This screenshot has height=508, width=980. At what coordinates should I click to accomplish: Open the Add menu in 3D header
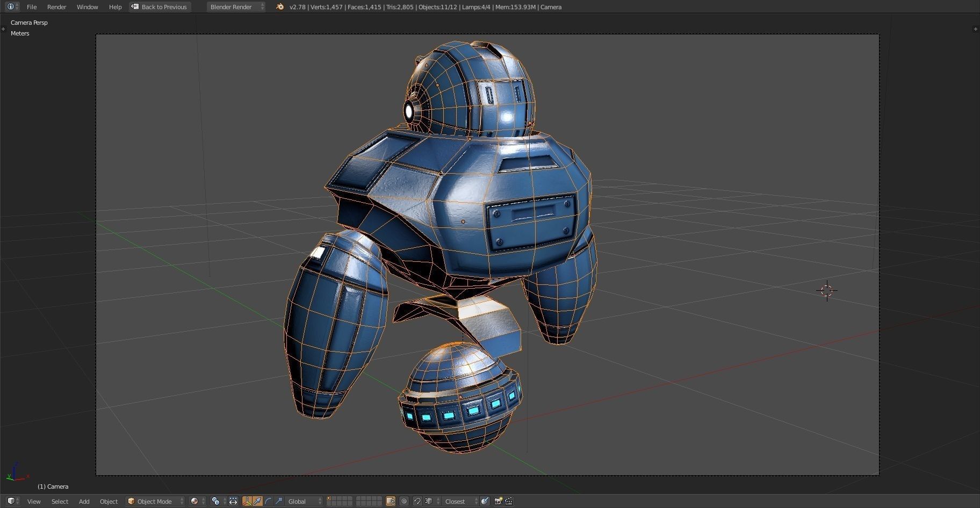pos(84,501)
